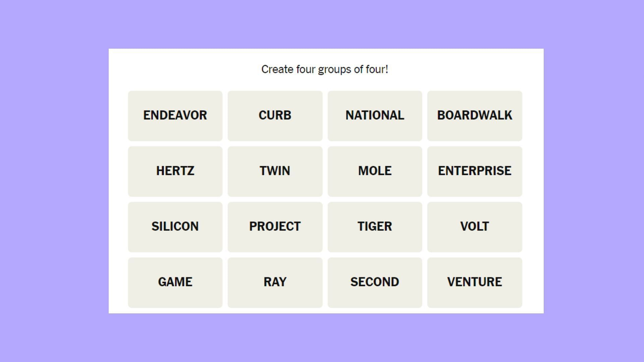Select the SILICON tile

click(x=175, y=226)
